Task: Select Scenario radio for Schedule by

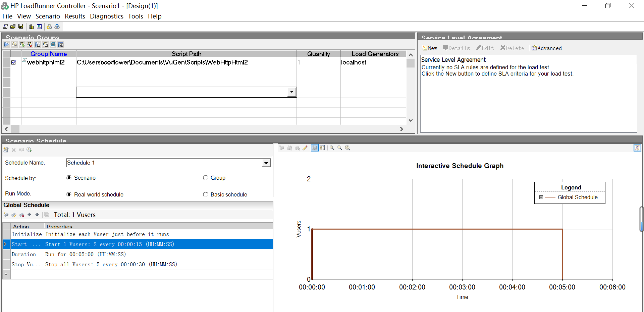Action: coord(69,178)
